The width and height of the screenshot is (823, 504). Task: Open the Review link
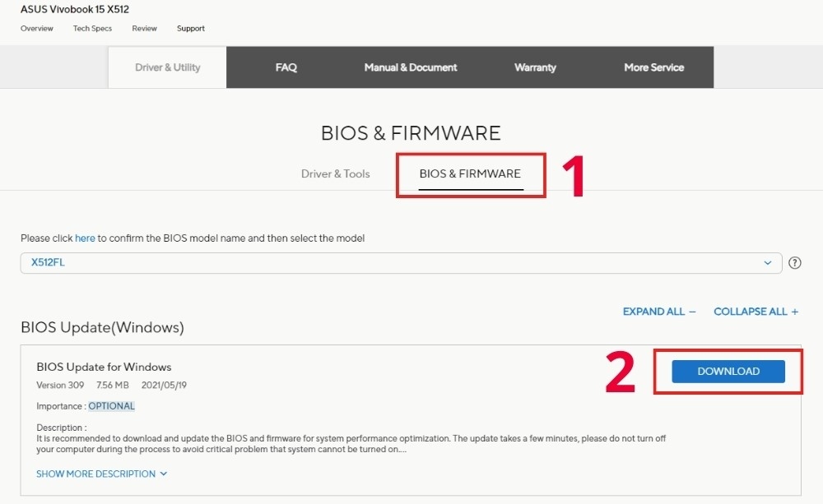coord(144,28)
